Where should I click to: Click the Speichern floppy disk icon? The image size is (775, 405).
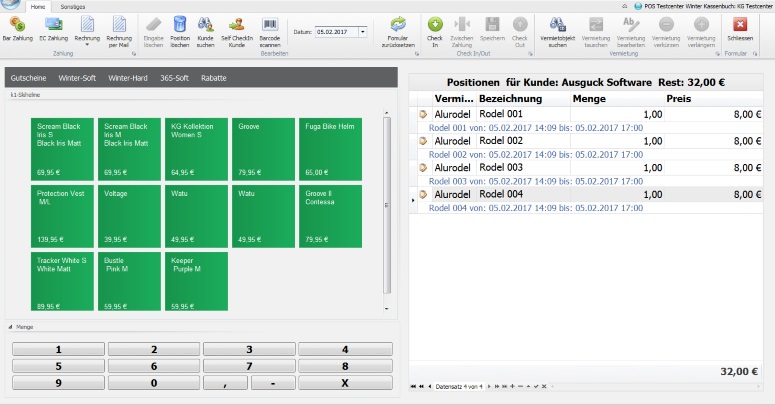[492, 24]
